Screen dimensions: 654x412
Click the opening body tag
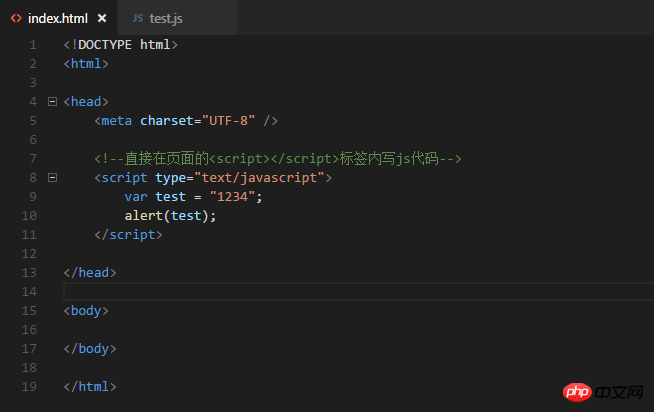pyautogui.click(x=86, y=311)
